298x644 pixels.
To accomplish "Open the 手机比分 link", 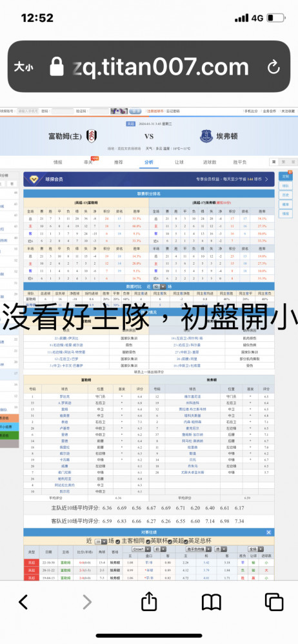I will tap(250, 111).
